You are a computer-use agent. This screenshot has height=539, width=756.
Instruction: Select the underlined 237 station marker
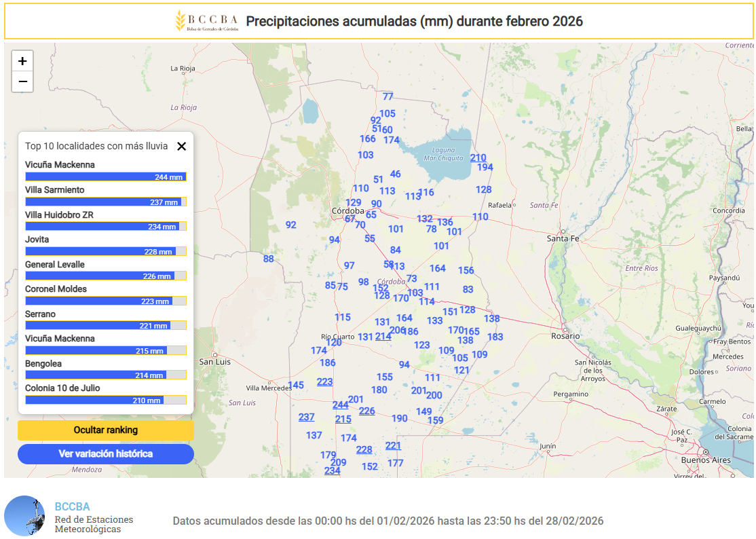(306, 417)
